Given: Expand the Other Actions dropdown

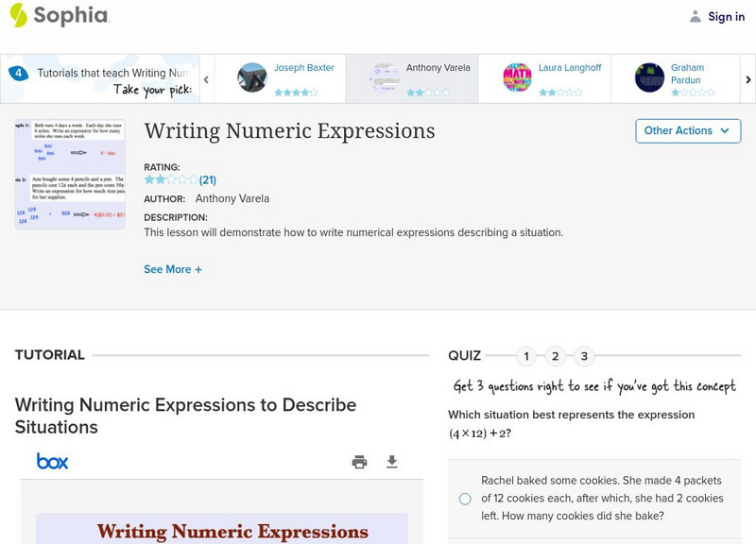Looking at the screenshot, I should pos(688,131).
